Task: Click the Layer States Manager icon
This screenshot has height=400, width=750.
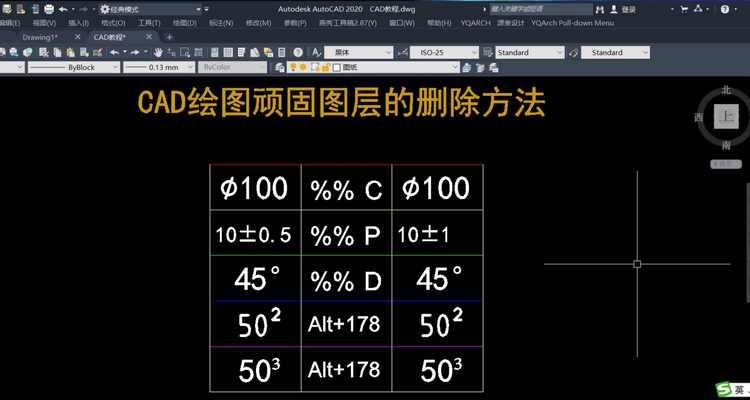Action: click(x=494, y=68)
